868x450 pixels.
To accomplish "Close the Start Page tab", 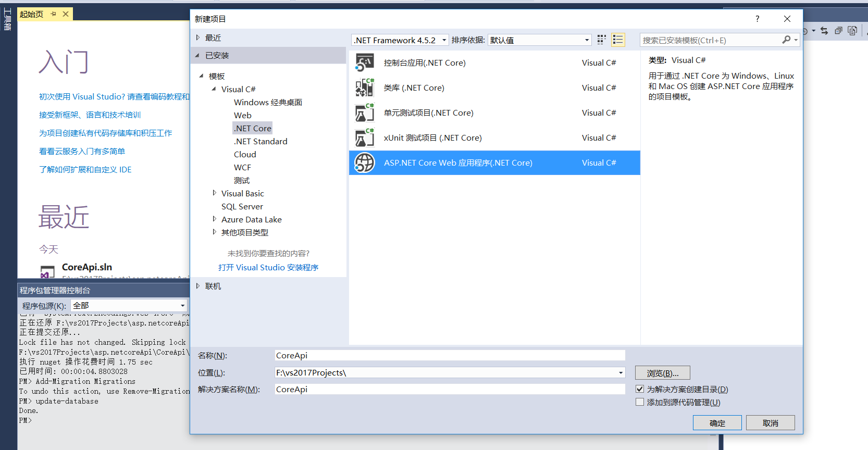I will click(x=66, y=14).
